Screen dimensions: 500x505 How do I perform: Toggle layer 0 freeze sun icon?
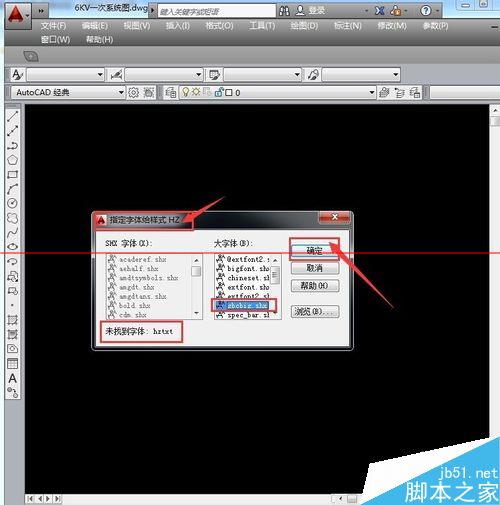196,92
